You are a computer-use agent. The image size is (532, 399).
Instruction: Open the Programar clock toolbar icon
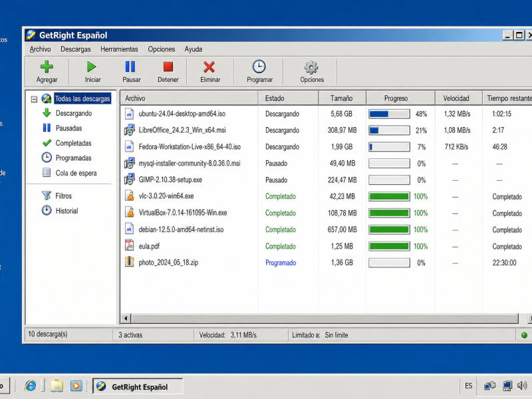coord(259,67)
